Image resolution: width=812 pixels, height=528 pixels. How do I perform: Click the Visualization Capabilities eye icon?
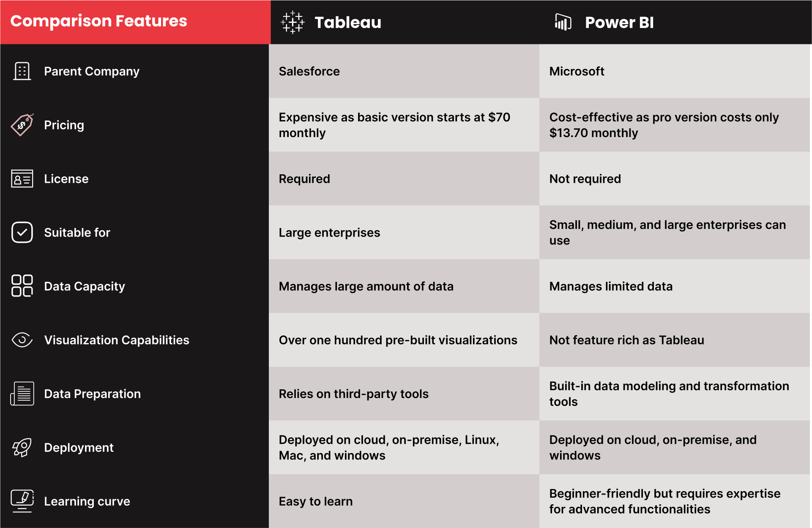coord(22,340)
